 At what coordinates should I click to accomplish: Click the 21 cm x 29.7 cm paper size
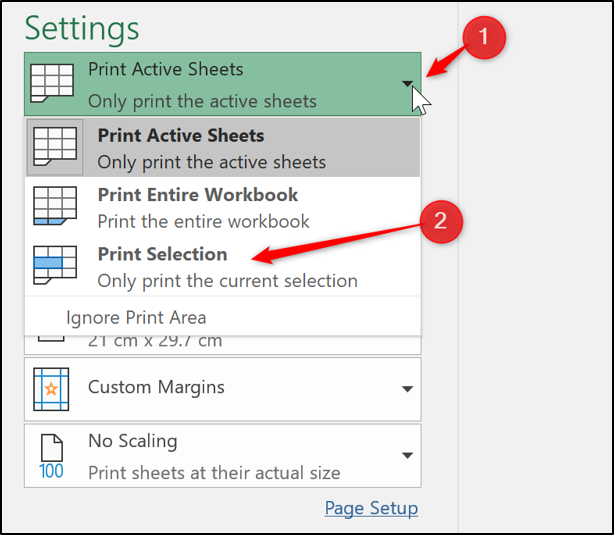[x=155, y=342]
